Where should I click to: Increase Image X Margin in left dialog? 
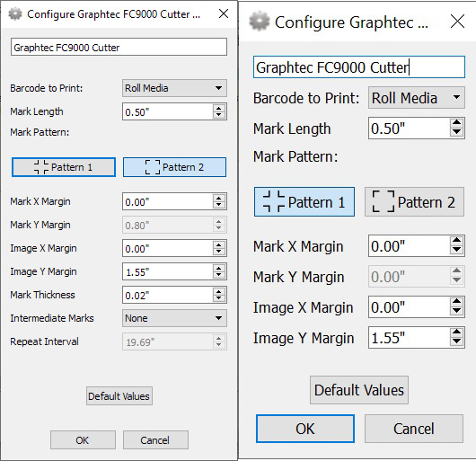tap(219, 244)
